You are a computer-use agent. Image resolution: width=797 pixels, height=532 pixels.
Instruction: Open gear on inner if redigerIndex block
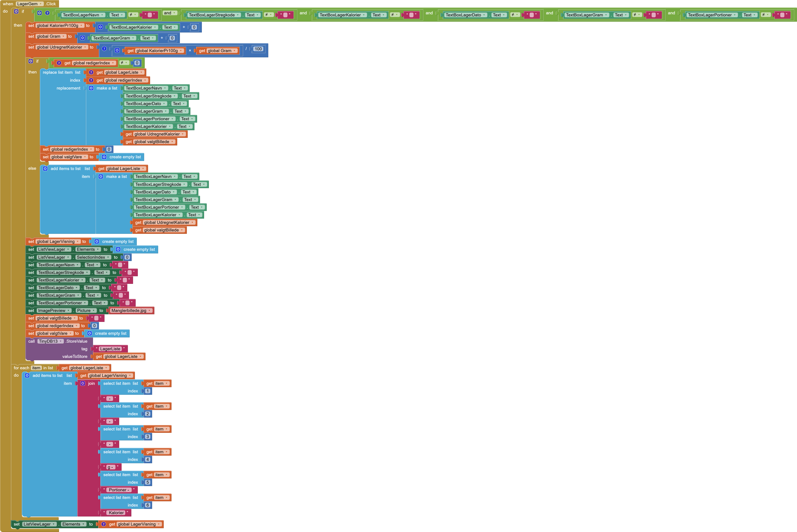(x=31, y=61)
